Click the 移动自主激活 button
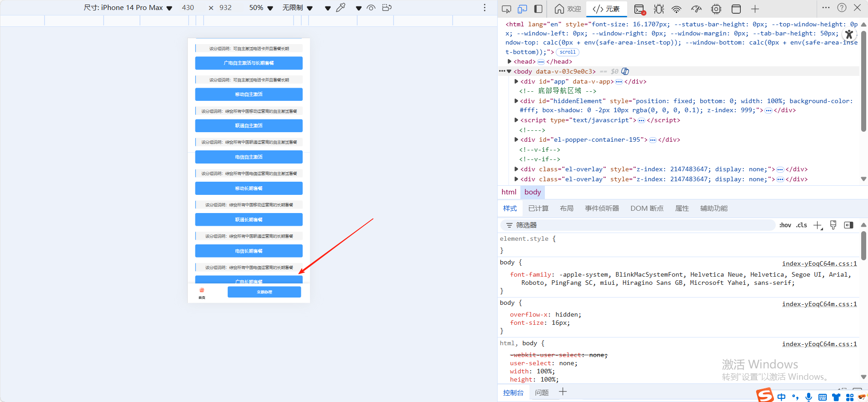Screen dimensions: 868x402 (249, 94)
